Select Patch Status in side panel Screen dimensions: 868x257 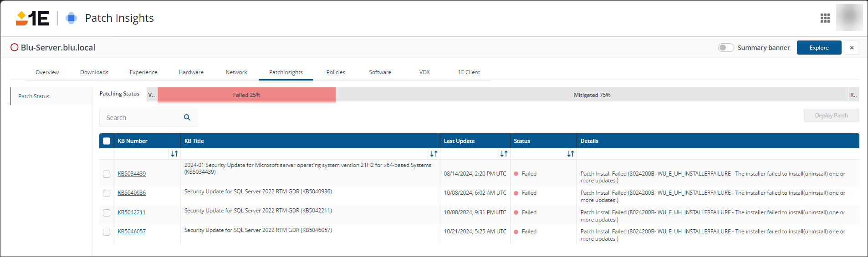pos(34,96)
